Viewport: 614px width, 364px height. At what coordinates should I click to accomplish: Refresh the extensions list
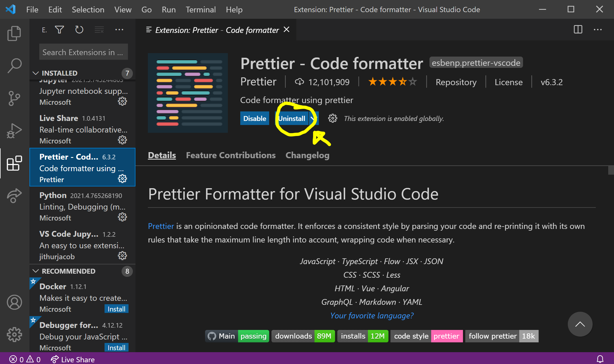tap(79, 30)
